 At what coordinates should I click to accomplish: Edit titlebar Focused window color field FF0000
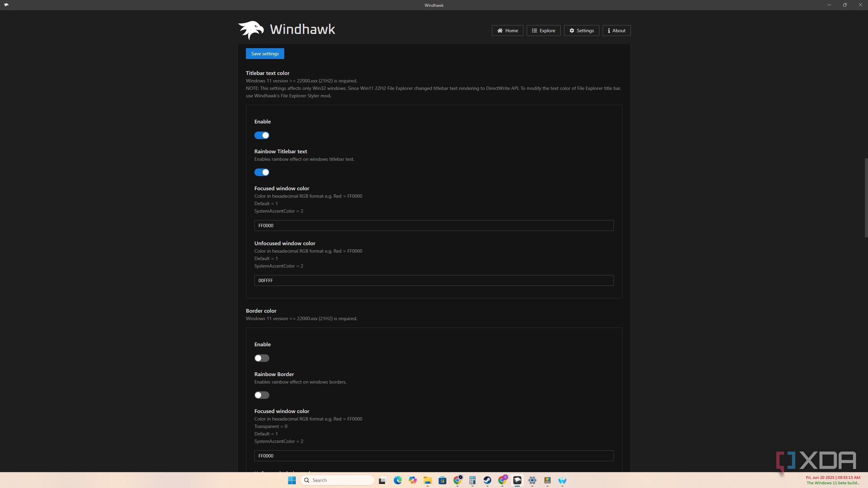434,226
